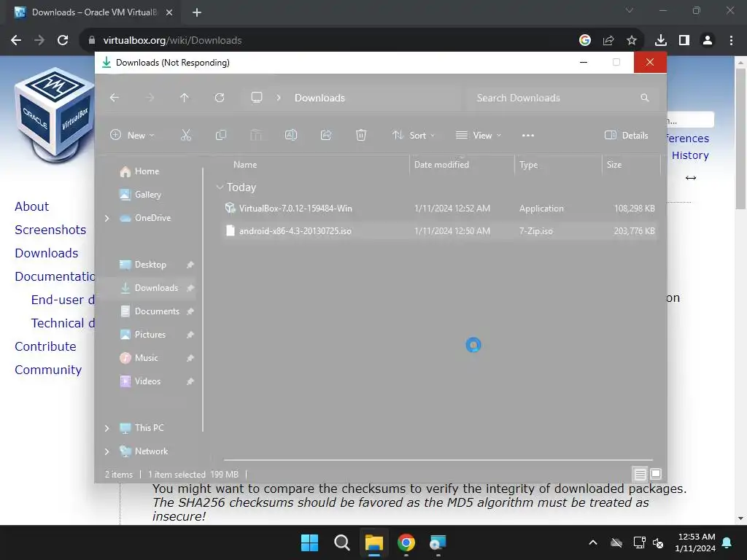The image size is (747, 560).
Task: Open taskbar Search
Action: click(341, 542)
